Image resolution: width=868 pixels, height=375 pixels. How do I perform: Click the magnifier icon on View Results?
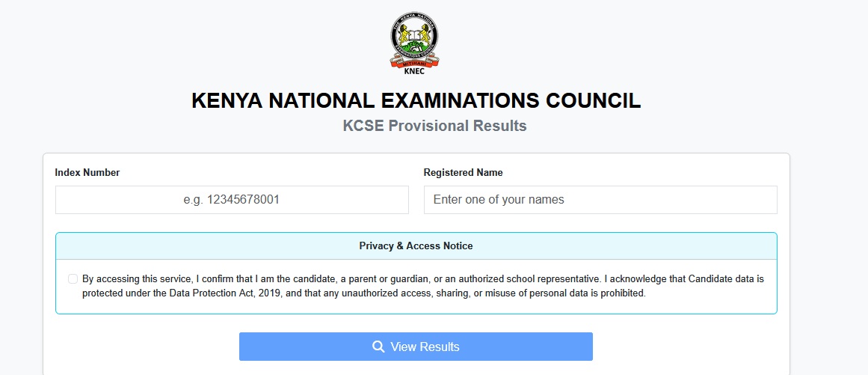pos(378,347)
